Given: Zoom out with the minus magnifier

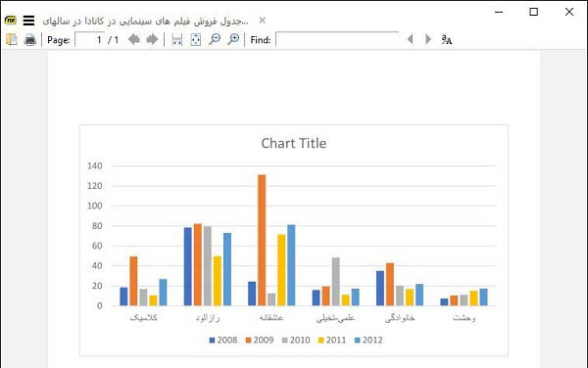Looking at the screenshot, I should (215, 39).
